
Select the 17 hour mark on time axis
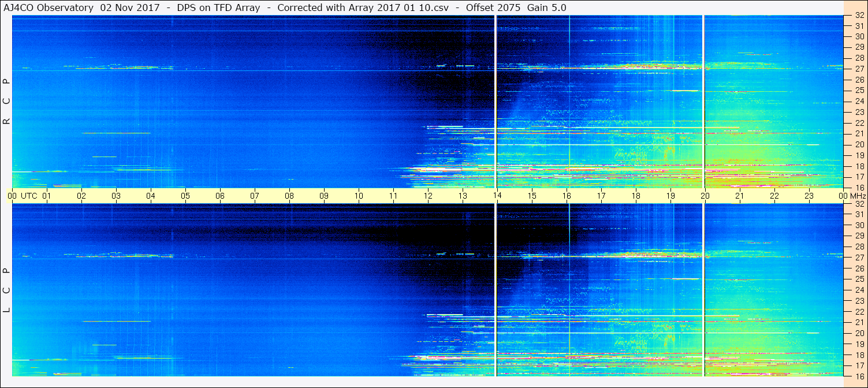pos(601,196)
